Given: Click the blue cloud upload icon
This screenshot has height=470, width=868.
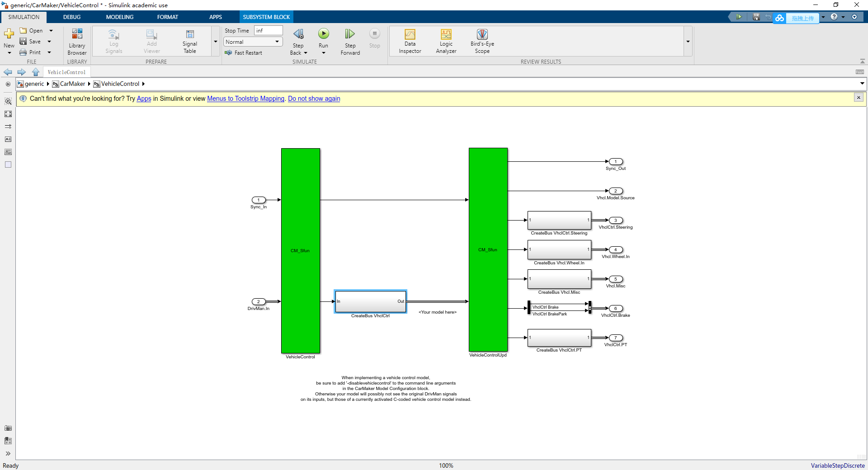Looking at the screenshot, I should tap(779, 18).
